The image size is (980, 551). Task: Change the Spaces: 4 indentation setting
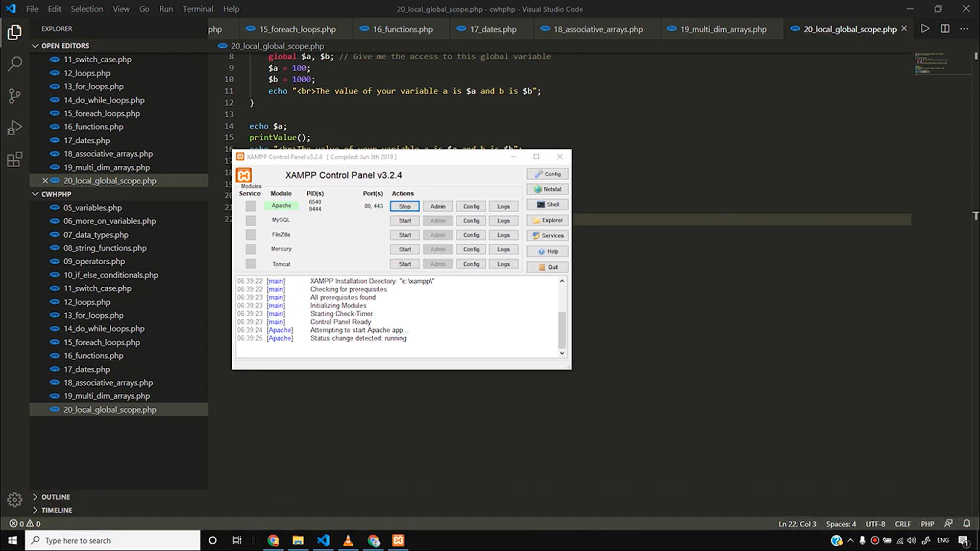coord(841,524)
